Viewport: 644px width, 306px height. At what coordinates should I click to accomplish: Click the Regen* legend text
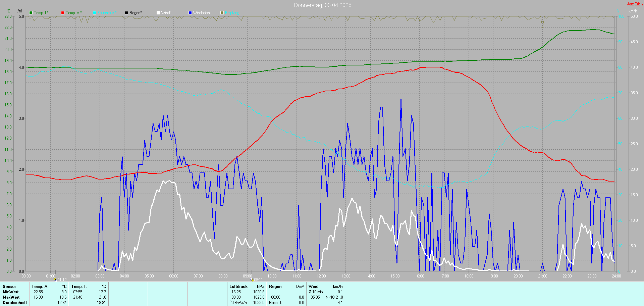point(136,13)
